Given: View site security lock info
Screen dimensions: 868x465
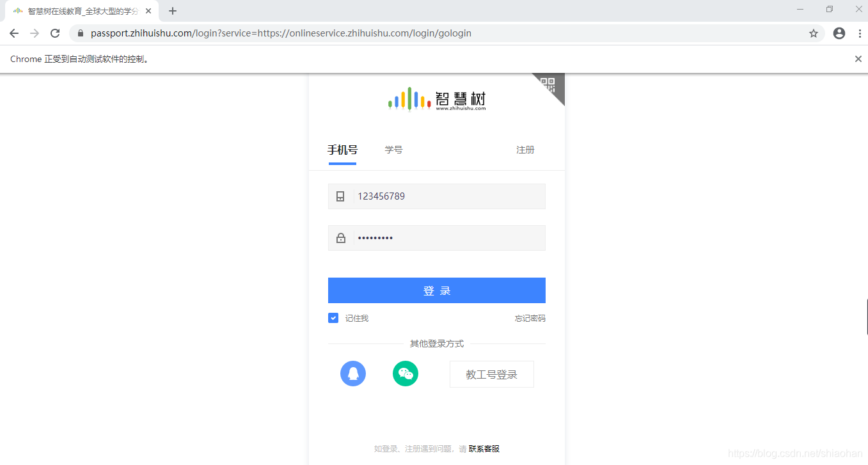Looking at the screenshot, I should tap(81, 33).
